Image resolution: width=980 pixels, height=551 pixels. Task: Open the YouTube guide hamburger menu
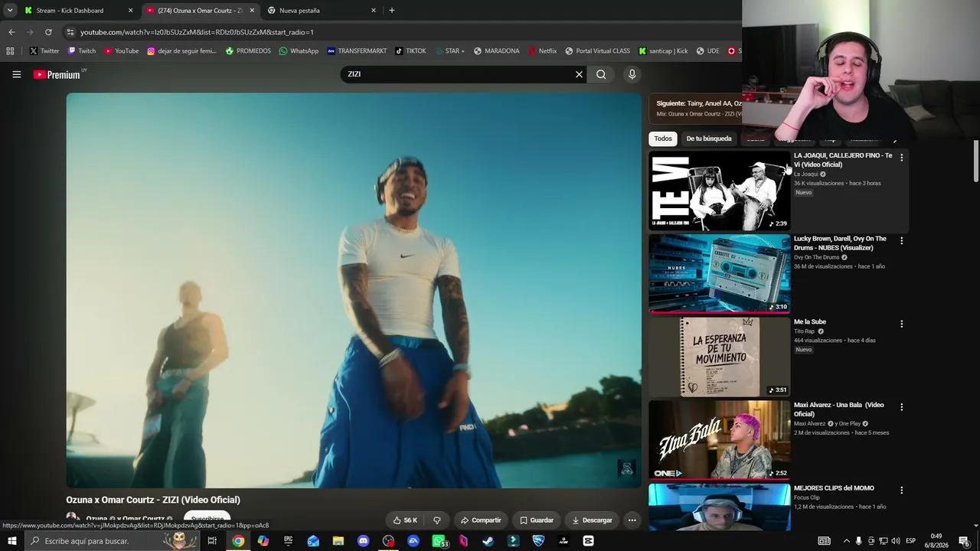[x=16, y=74]
